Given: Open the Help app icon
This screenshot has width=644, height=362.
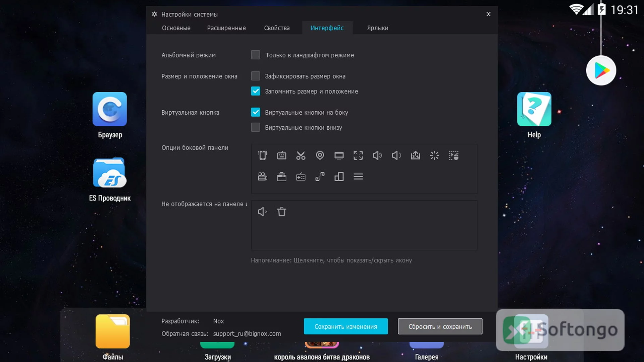Looking at the screenshot, I should click(534, 109).
